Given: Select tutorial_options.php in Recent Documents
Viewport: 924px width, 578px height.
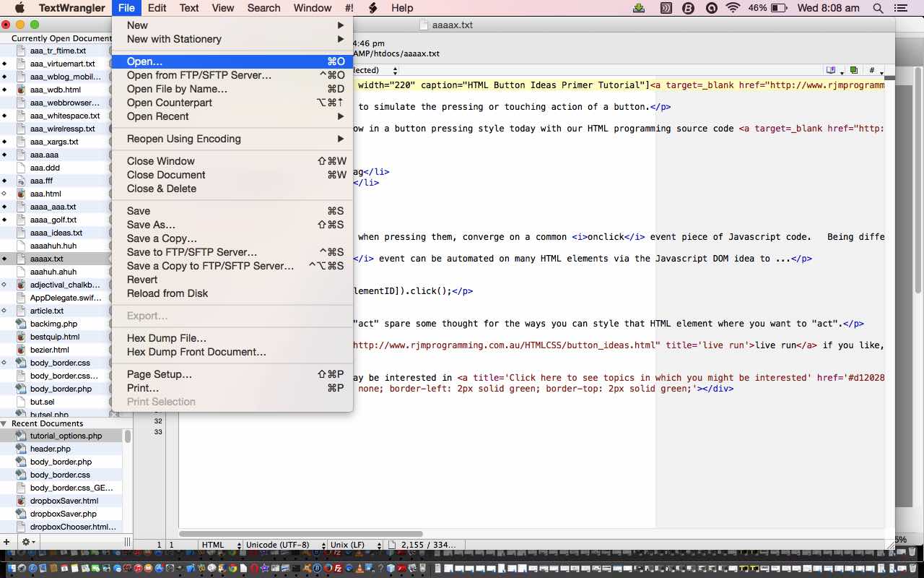Looking at the screenshot, I should coord(66,436).
